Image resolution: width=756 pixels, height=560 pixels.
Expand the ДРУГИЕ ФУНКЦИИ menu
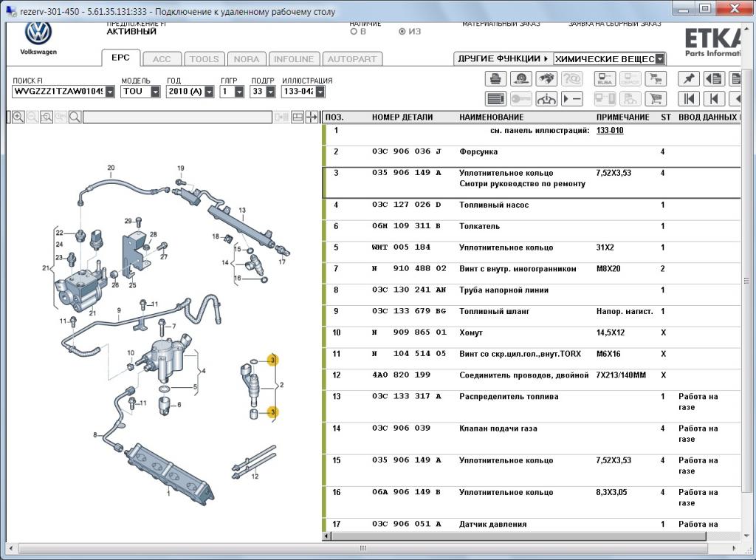click(x=503, y=59)
